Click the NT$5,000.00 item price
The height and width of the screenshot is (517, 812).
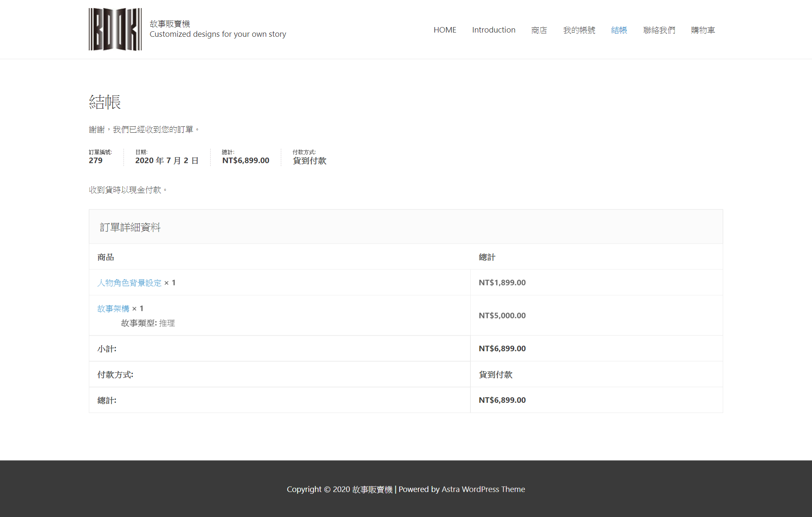coord(502,315)
